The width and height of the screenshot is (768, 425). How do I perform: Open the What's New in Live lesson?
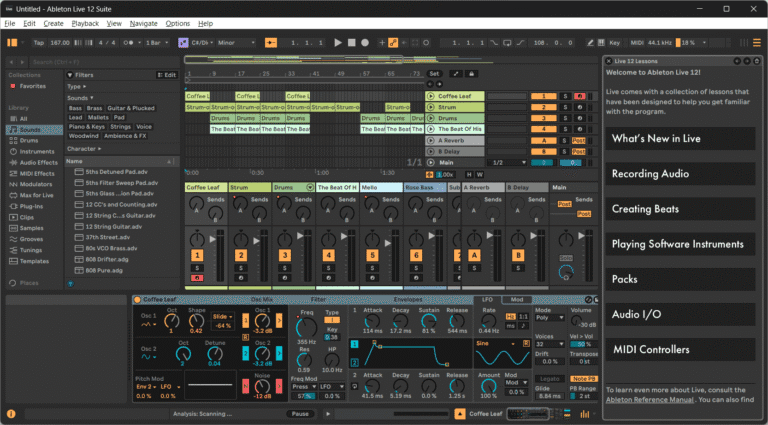coord(680,139)
